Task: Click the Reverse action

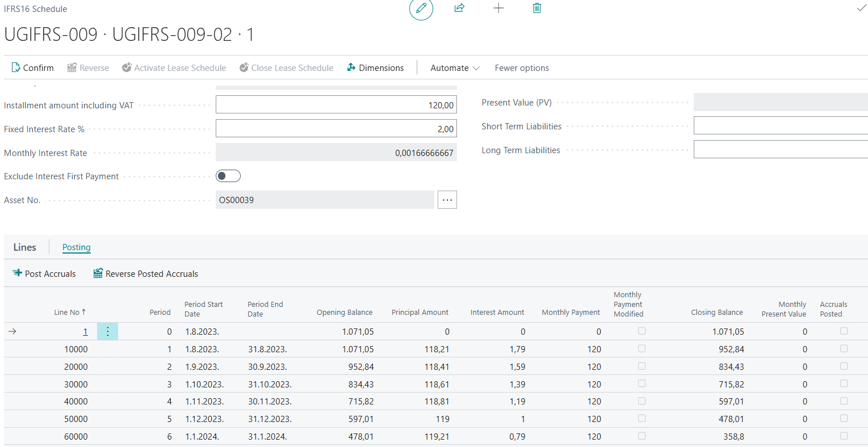Action: (x=88, y=68)
